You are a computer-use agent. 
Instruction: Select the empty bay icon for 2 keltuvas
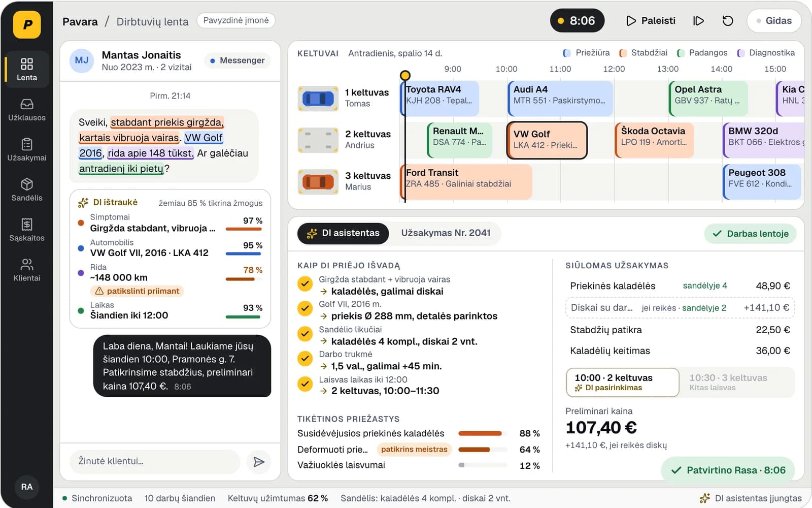318,140
